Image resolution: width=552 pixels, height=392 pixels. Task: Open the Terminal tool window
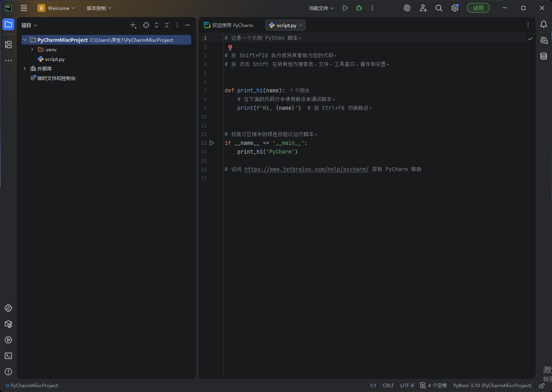(8, 356)
